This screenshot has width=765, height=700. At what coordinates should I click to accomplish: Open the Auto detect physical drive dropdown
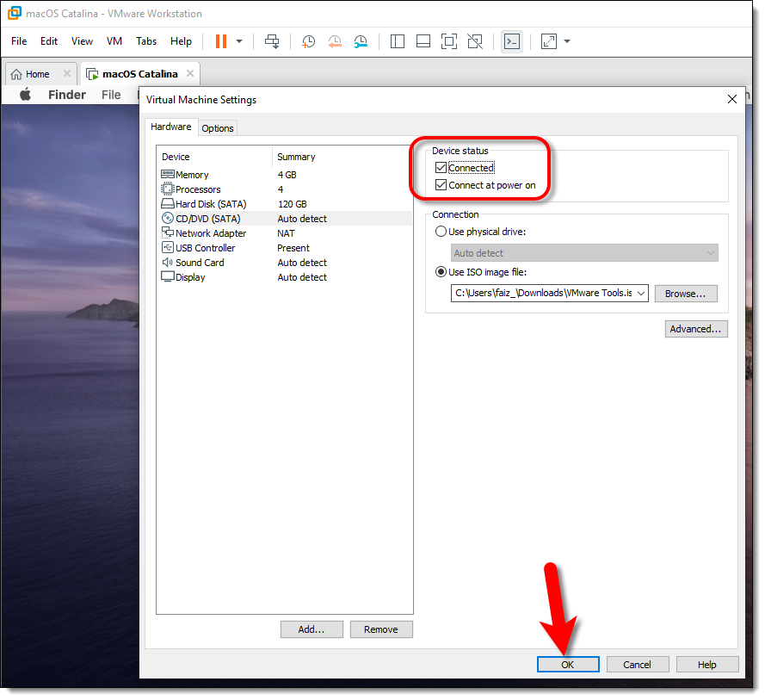pyautogui.click(x=584, y=253)
